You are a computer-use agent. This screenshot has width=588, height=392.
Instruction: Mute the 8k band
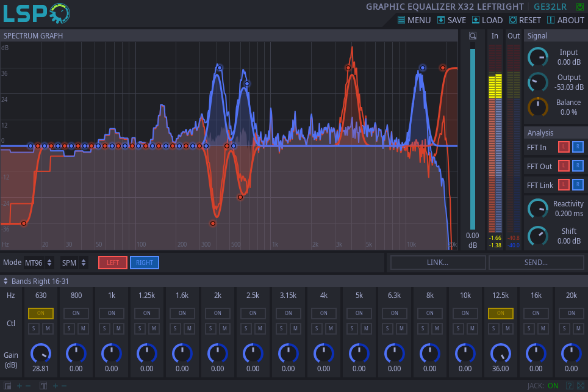[x=437, y=328]
